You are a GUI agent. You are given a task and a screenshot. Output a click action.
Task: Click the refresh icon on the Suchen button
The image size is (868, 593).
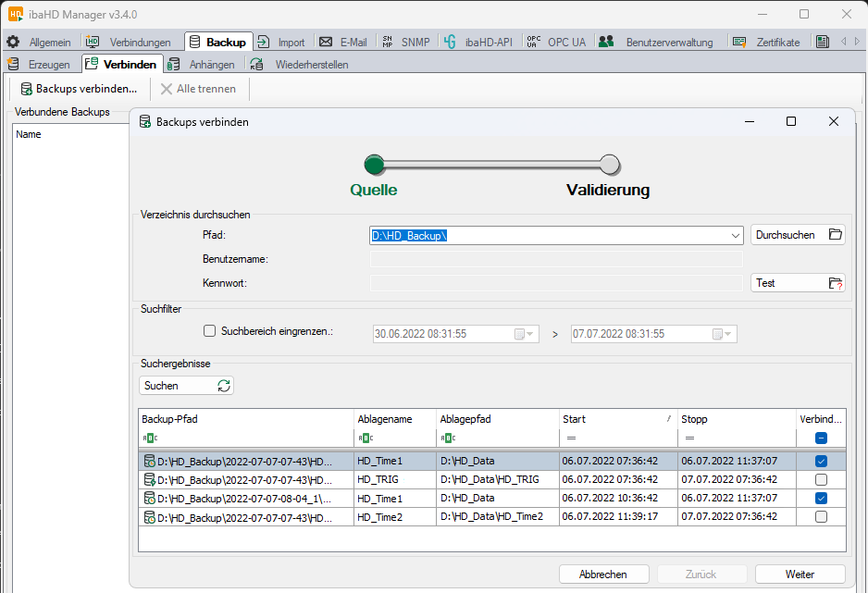[223, 386]
